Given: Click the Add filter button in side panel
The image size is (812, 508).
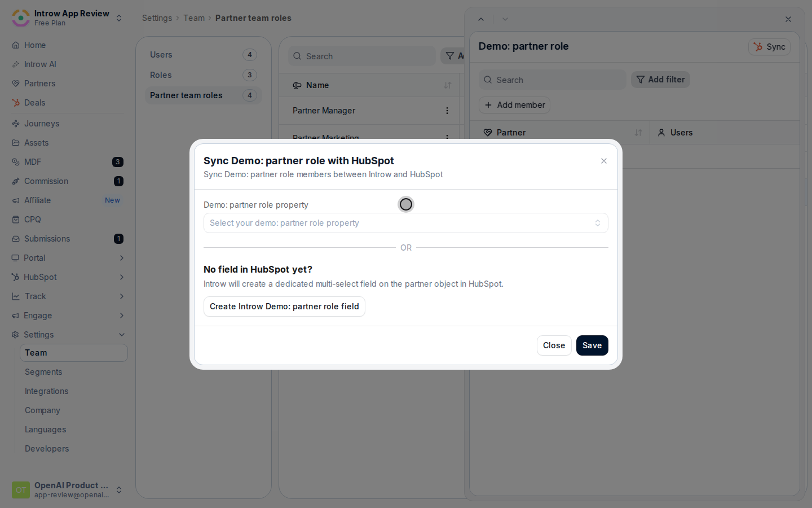Looking at the screenshot, I should (x=660, y=80).
